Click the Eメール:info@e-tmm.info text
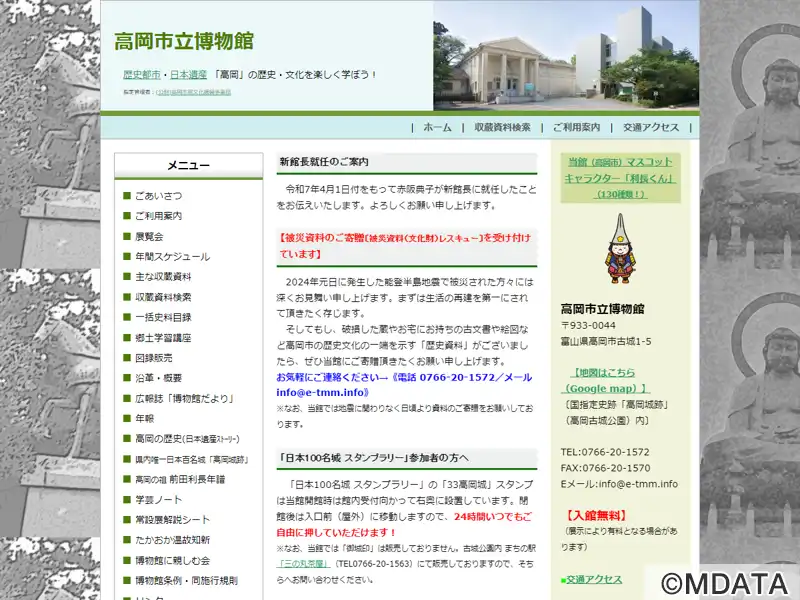 (x=619, y=484)
